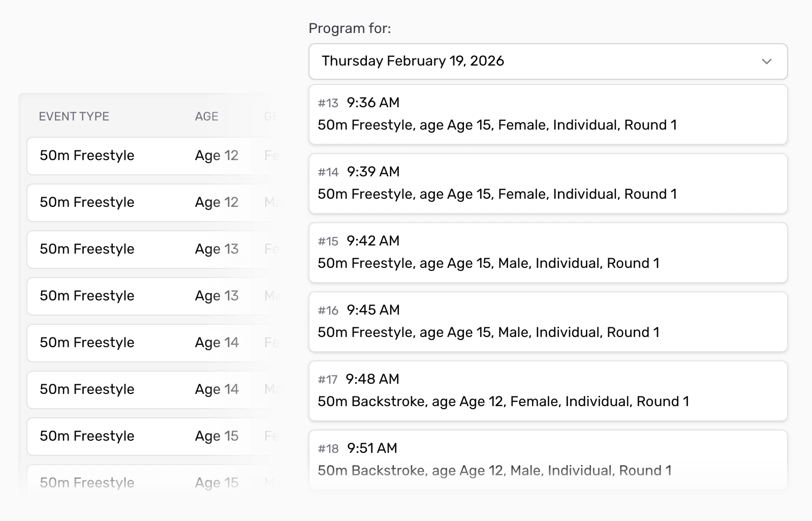The width and height of the screenshot is (812, 521).
Task: Click the first Age 13 row's 50m Freestyle cell
Action: (87, 249)
